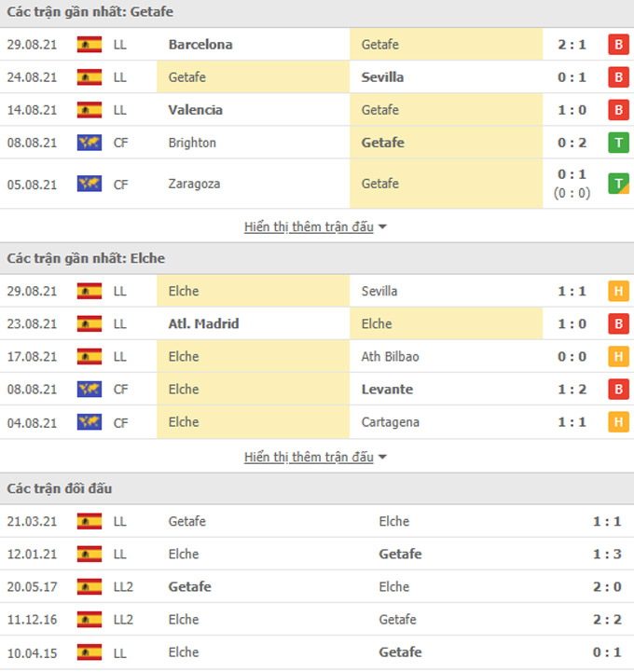Click Spain flag on Getafe vs Sevilla row
Screen dimensions: 634x672
90,77
